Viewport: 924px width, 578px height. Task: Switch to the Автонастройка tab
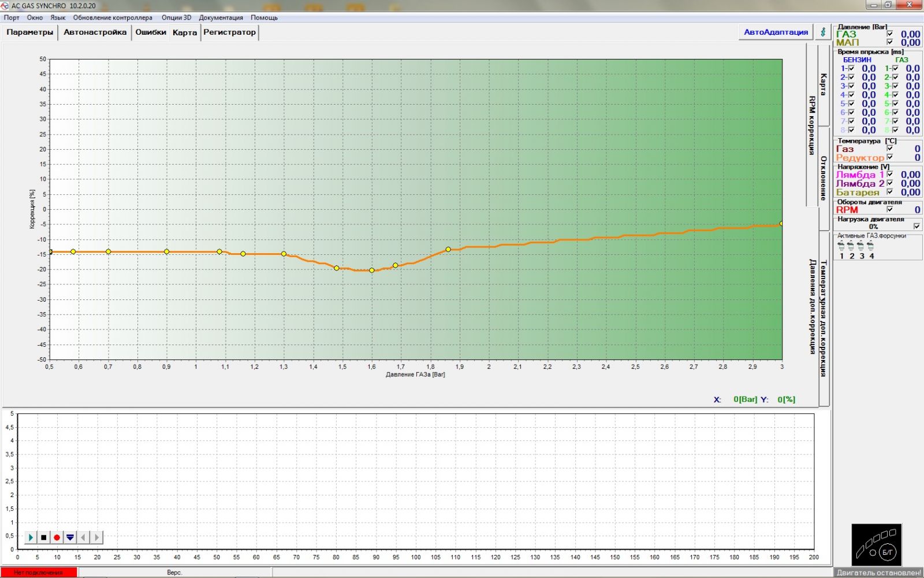95,32
